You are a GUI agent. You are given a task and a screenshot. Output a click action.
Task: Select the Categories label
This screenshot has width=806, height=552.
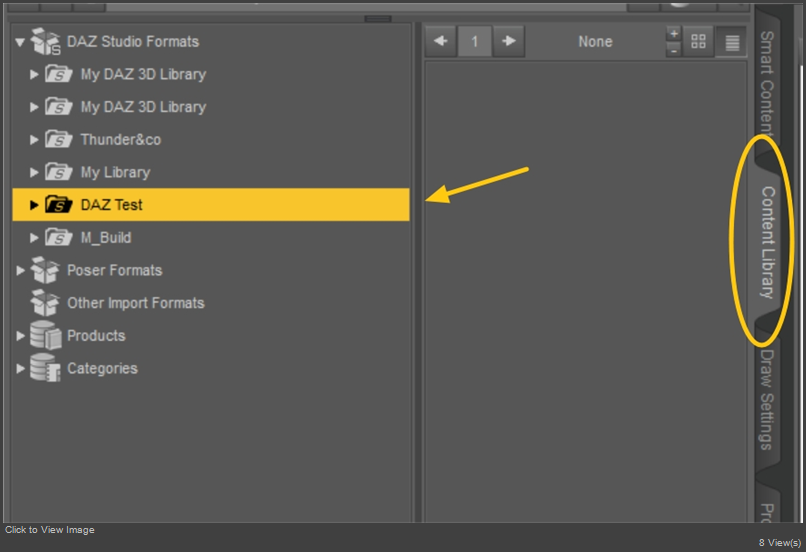102,369
